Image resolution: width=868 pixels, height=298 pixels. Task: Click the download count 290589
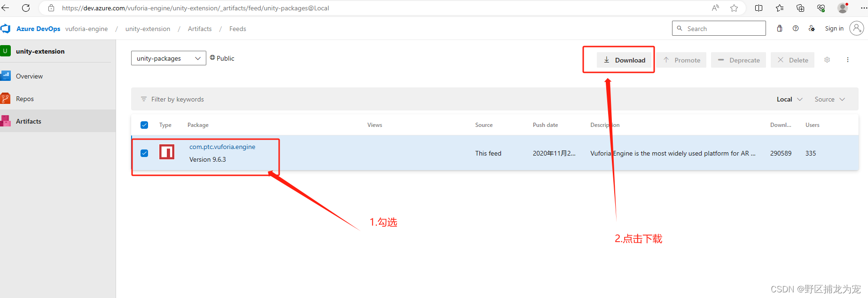click(781, 153)
